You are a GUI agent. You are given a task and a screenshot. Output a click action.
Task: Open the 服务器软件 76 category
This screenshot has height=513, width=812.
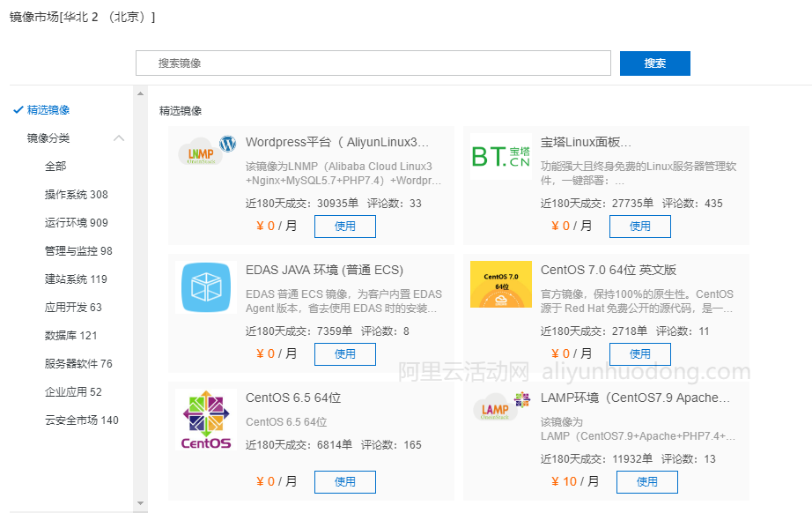point(78,364)
